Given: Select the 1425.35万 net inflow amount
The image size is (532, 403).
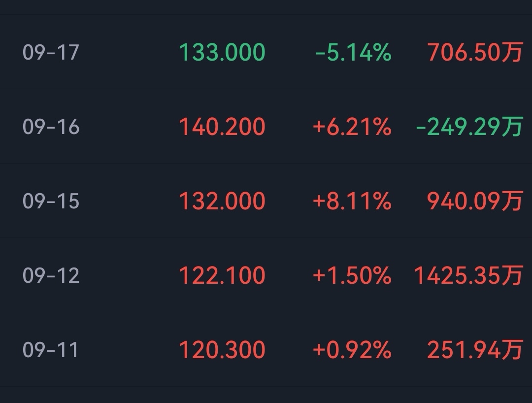Looking at the screenshot, I should (x=468, y=275).
